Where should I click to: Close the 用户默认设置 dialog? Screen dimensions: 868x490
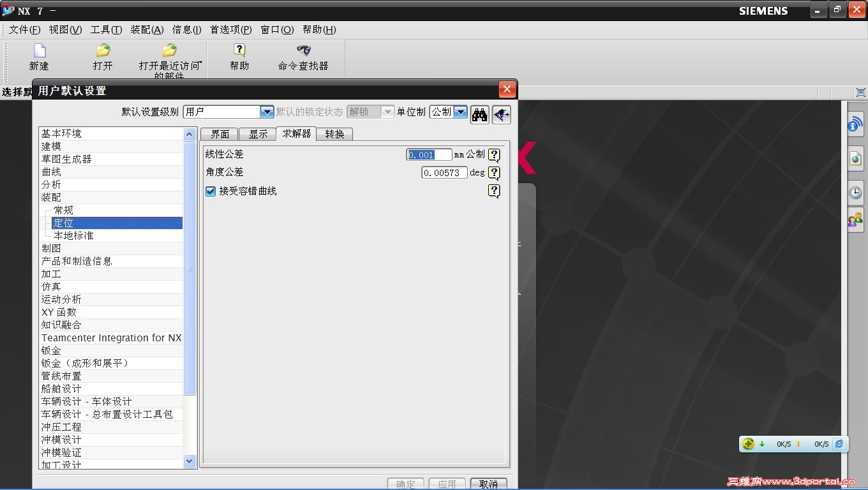[507, 89]
